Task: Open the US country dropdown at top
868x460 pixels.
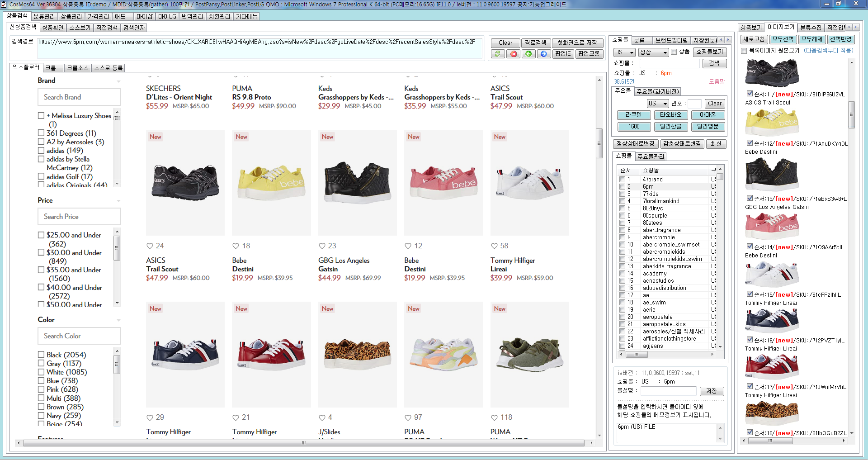Action: coord(624,52)
